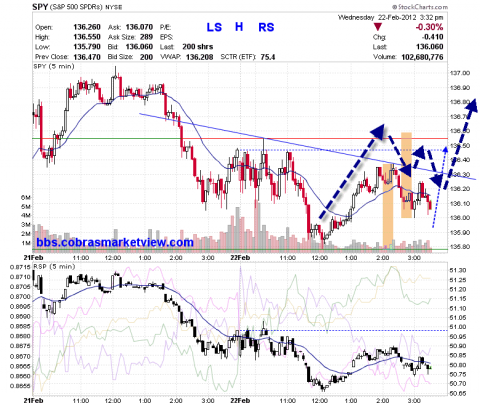Screen dimensions: 480x406
Task: Click the 51.00 axis label in RSP panel
Action: (x=458, y=327)
